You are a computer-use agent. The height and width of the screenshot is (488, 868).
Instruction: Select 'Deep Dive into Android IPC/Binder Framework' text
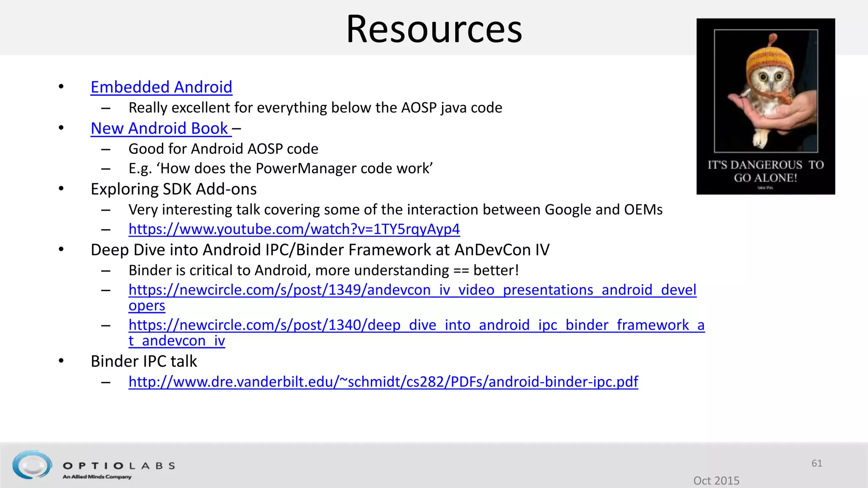click(320, 250)
